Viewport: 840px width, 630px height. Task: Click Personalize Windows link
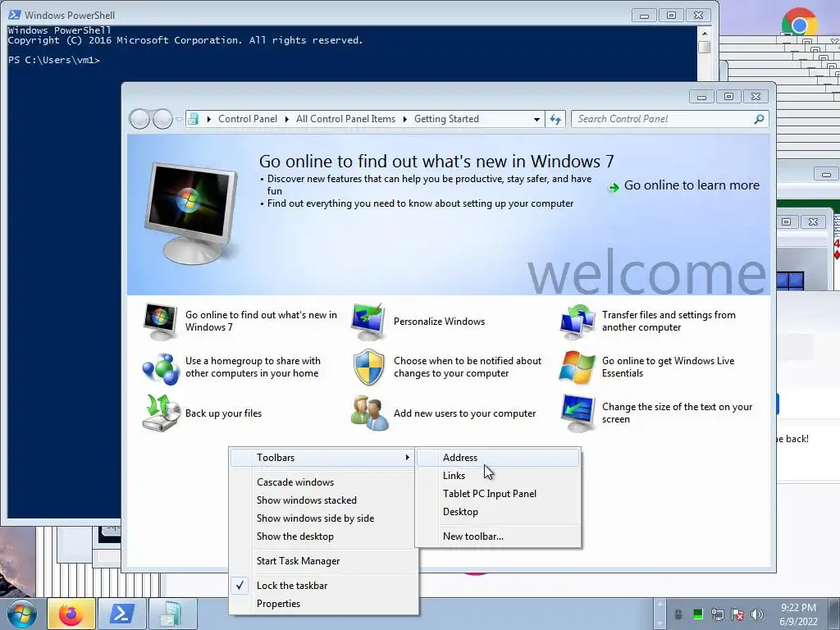[x=439, y=322]
